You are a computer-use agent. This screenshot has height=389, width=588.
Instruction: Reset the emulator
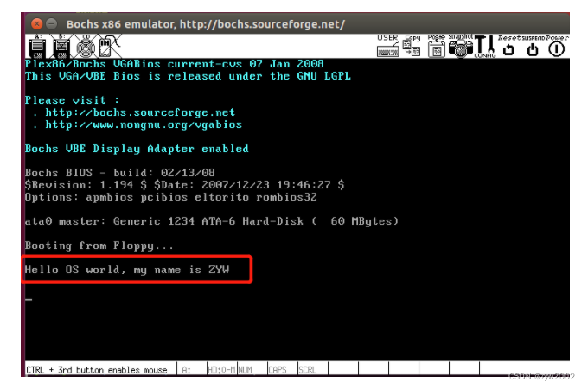[508, 46]
